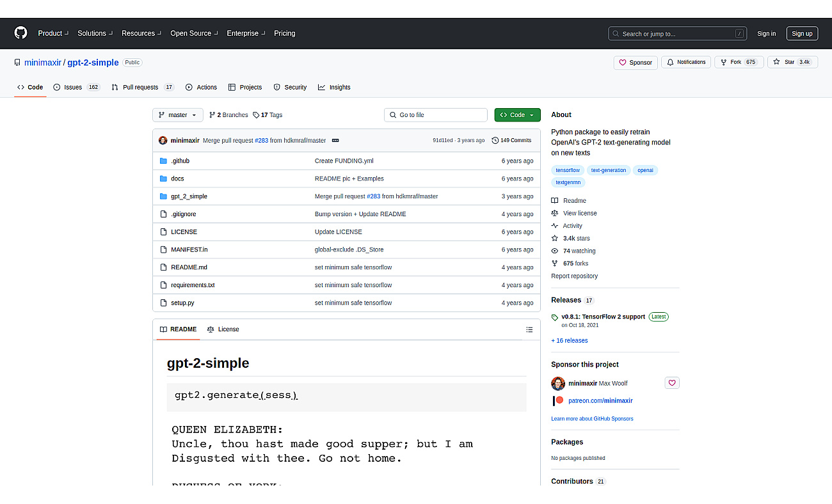Switch to the Pull requests tab

coord(143,88)
